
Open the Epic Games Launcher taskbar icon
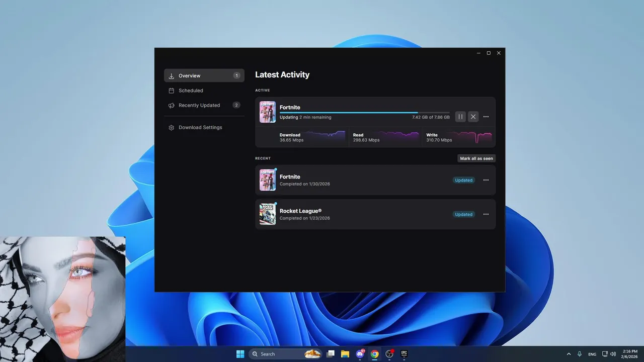(x=404, y=354)
